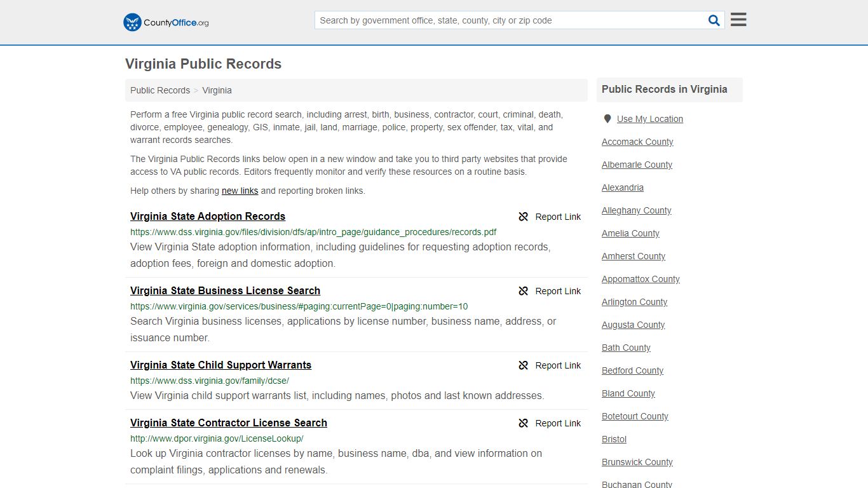Click the Adoption Records description text

pos(341,255)
